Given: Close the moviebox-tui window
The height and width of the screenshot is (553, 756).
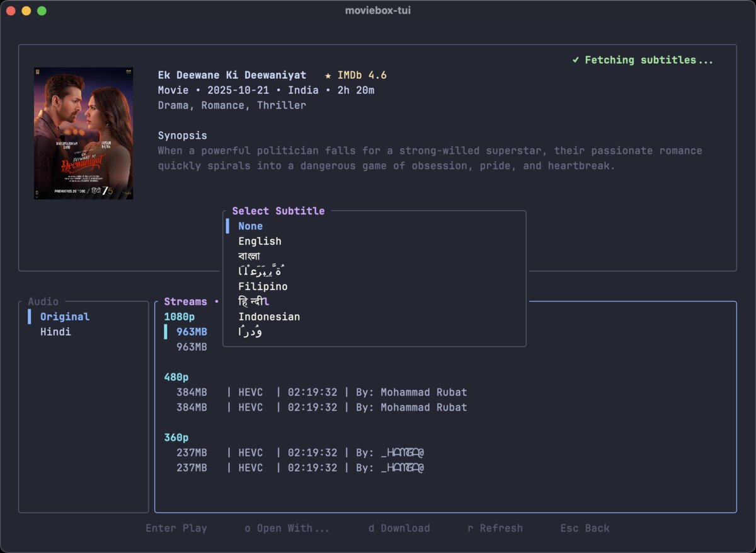Looking at the screenshot, I should point(11,11).
